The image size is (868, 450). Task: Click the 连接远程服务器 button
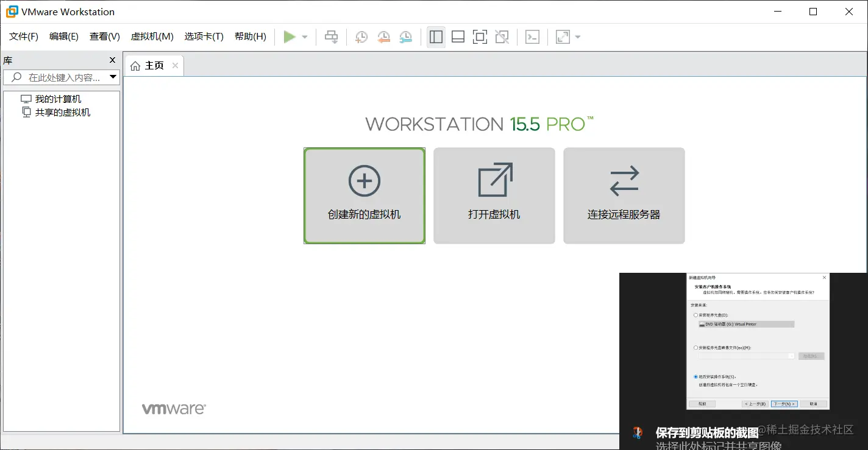[624, 196]
